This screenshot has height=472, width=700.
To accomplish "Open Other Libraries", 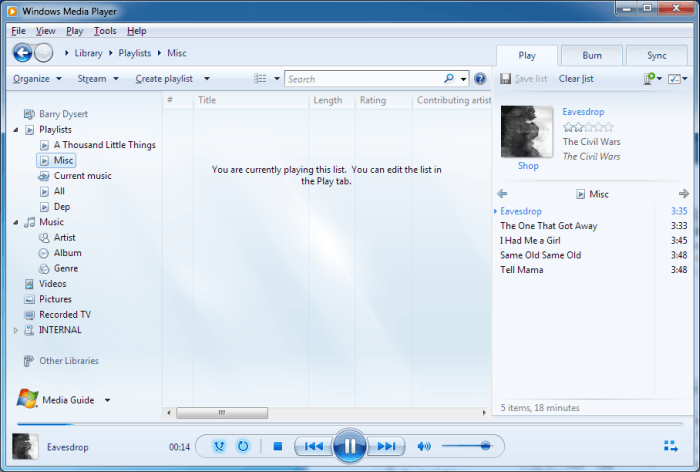I will point(69,361).
